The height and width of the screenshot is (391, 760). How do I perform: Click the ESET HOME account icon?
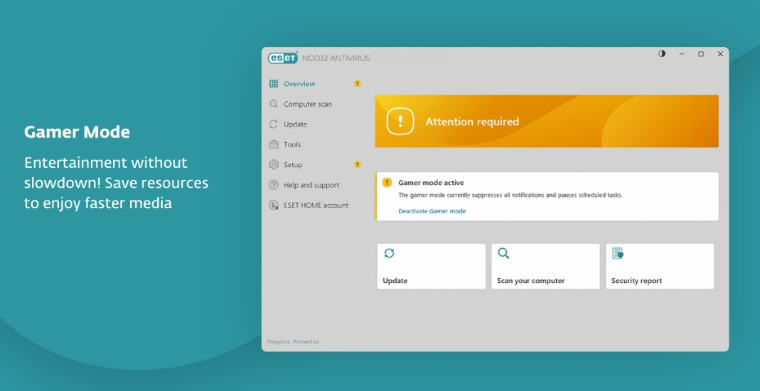(273, 205)
